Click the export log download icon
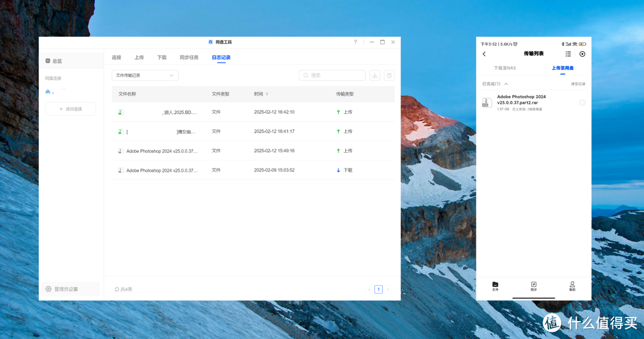The width and height of the screenshot is (644, 339). [374, 76]
